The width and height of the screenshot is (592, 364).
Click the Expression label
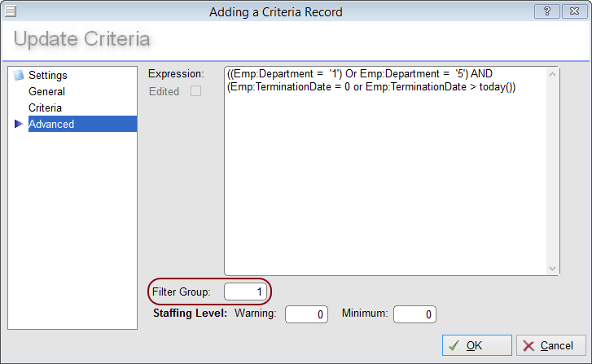pos(176,73)
